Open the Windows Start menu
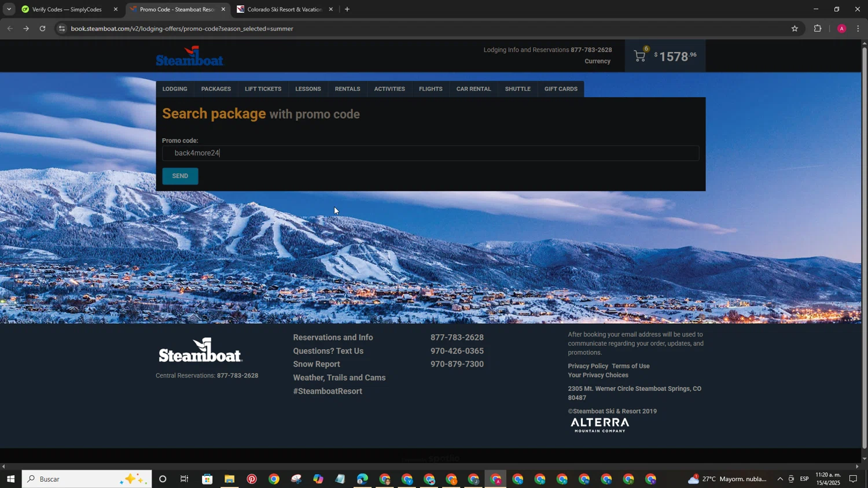 [10, 479]
